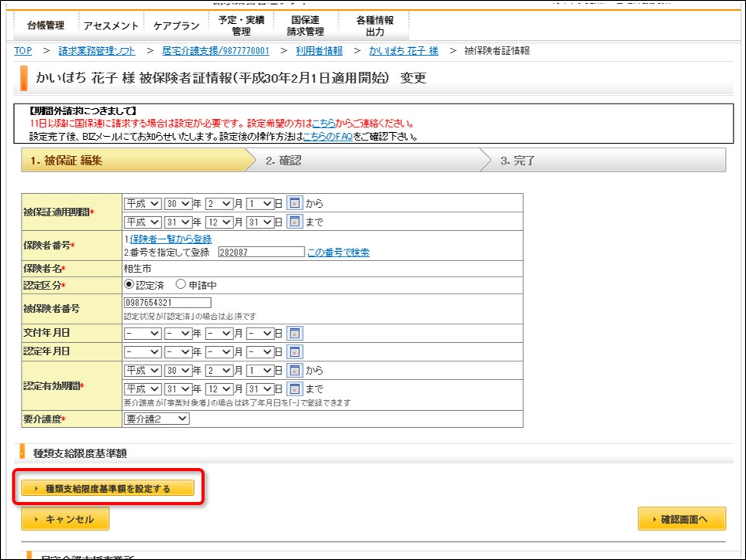Open era dropdown for 認定年月日
Viewport: 746px width, 560px height.
coord(143,351)
